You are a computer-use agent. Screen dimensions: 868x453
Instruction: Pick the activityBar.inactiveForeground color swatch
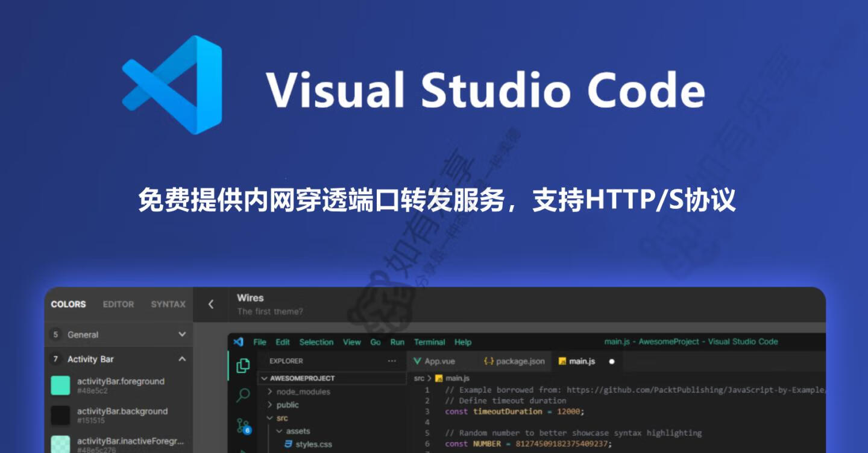60,445
